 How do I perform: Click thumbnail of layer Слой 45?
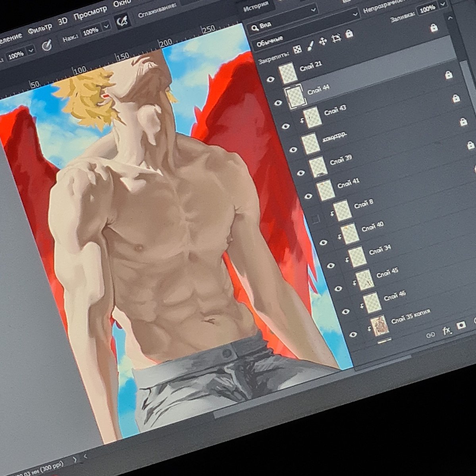pos(364,280)
